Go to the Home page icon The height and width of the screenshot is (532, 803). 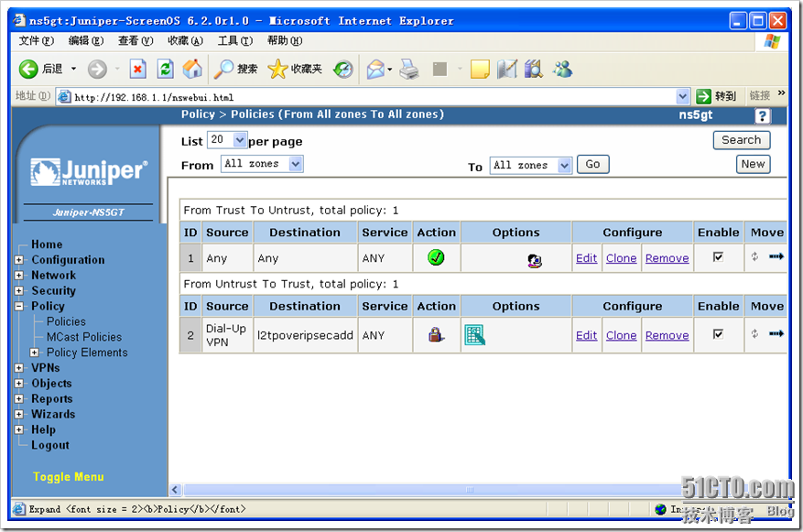(x=192, y=69)
